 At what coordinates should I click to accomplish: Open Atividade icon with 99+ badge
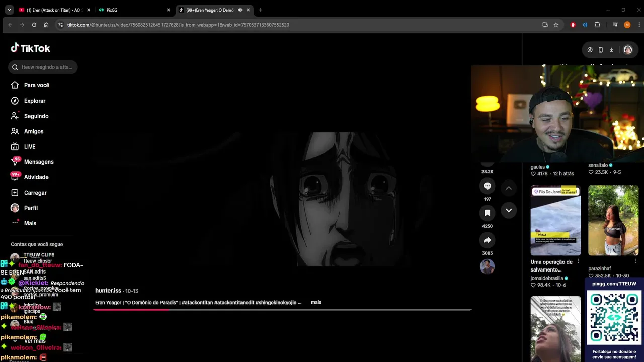15,177
